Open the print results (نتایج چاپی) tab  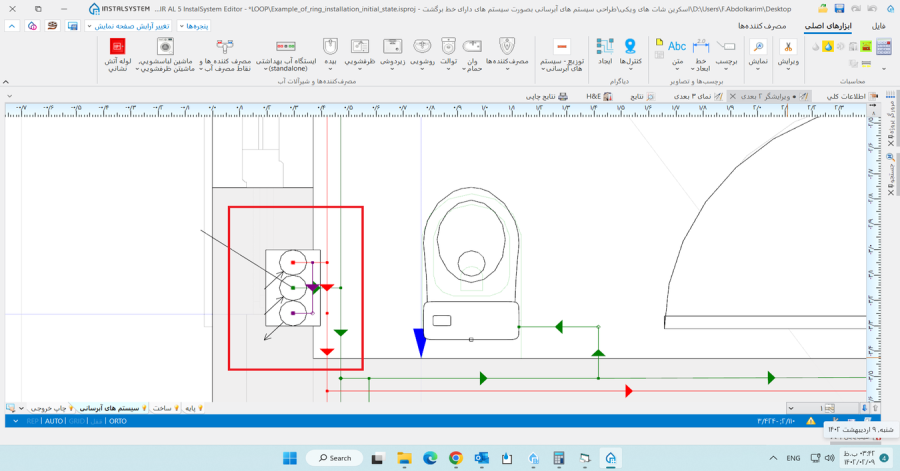tap(541, 96)
